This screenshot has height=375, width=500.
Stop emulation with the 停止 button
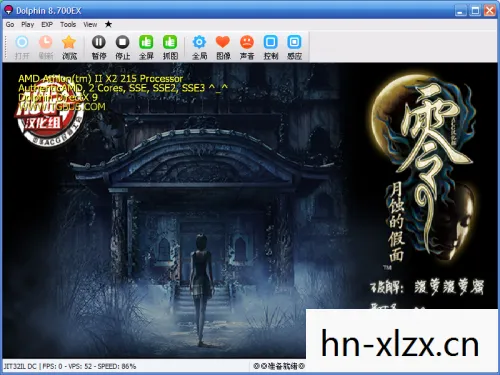122,47
